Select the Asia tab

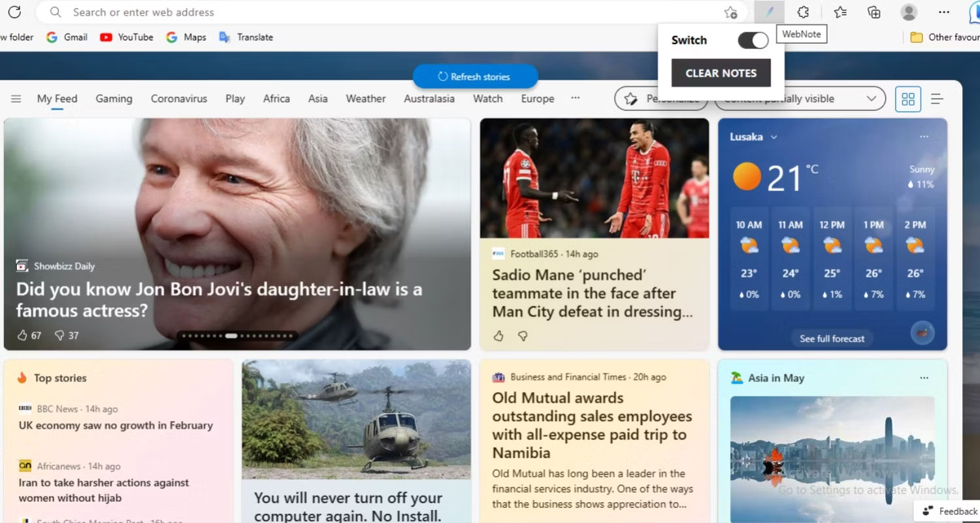point(318,99)
